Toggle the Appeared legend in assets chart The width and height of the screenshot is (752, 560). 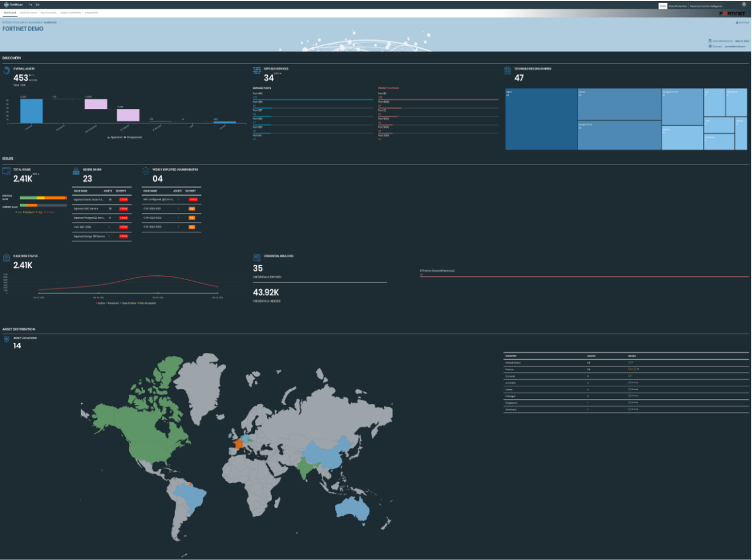pos(115,137)
